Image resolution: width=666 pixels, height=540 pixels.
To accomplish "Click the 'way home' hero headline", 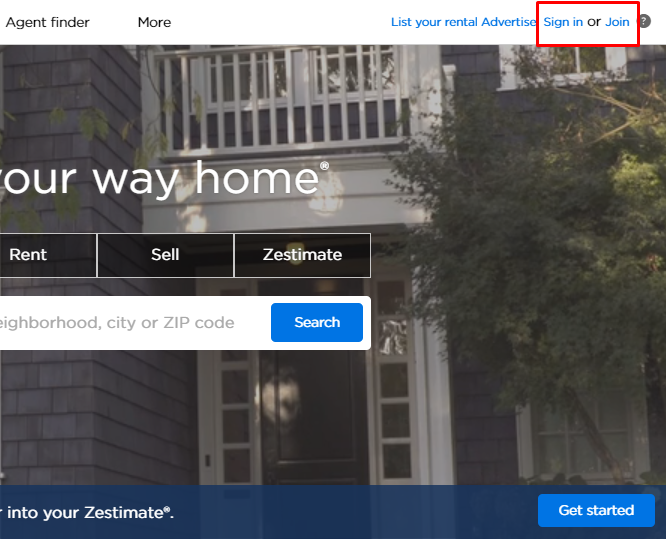I will 206,179.
